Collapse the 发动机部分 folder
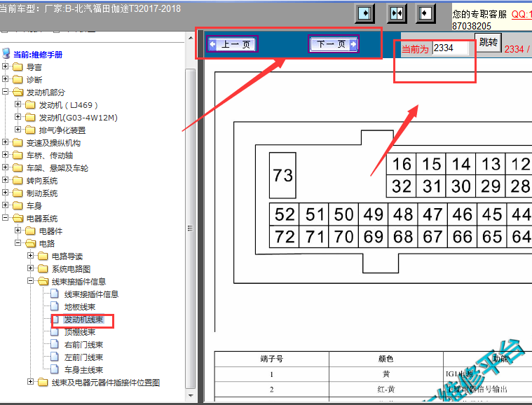This screenshot has height=405, width=532. pos(5,92)
